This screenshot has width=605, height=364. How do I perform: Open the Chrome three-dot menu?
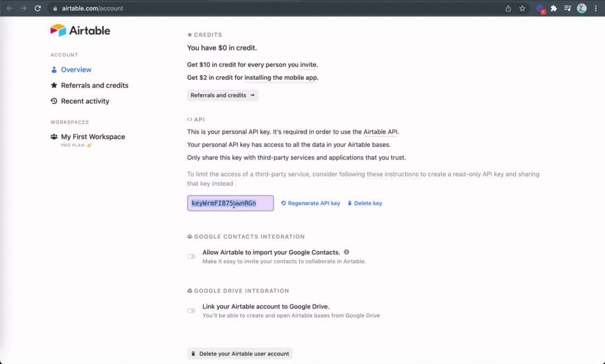596,8
